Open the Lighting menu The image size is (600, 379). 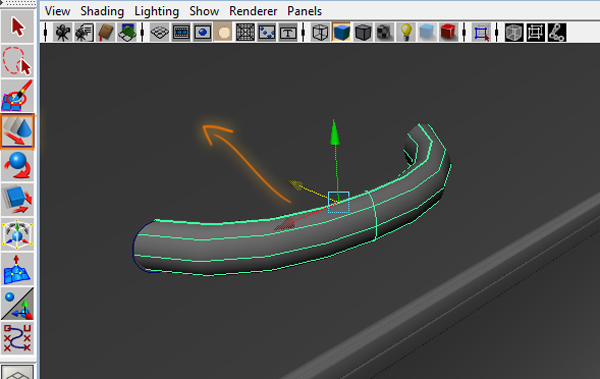point(157,11)
